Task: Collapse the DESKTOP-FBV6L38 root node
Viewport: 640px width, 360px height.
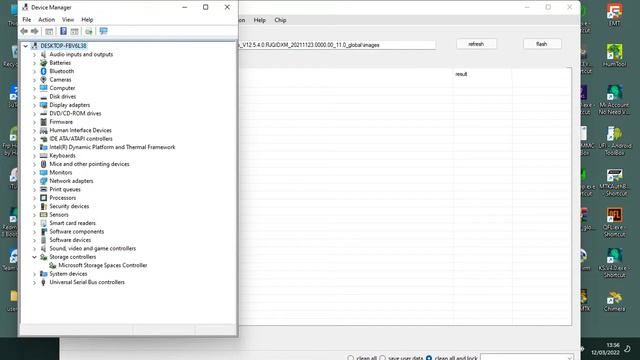Action: click(x=26, y=46)
